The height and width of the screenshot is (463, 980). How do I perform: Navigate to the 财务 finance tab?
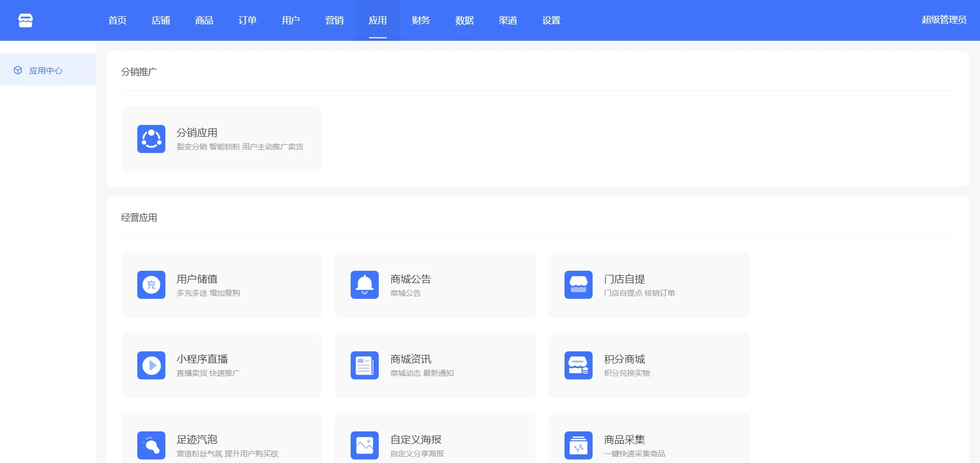[x=421, y=20]
